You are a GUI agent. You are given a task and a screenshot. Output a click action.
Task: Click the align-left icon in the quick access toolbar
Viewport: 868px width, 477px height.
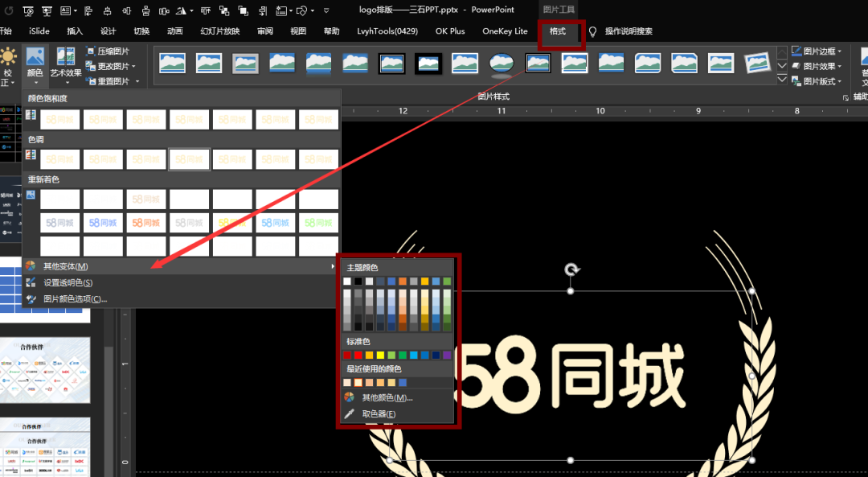pos(88,10)
